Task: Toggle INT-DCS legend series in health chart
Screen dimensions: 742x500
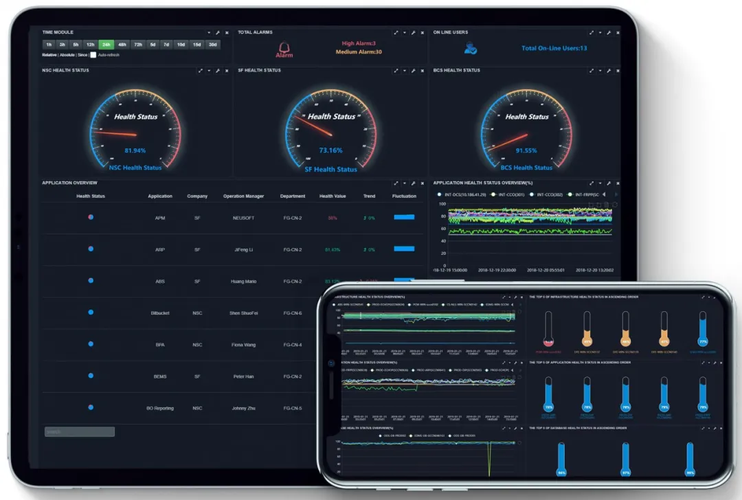Action: pos(462,194)
